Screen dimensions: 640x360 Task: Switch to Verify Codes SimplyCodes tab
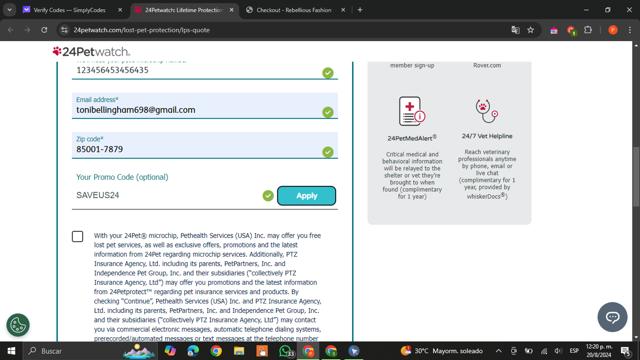click(69, 10)
